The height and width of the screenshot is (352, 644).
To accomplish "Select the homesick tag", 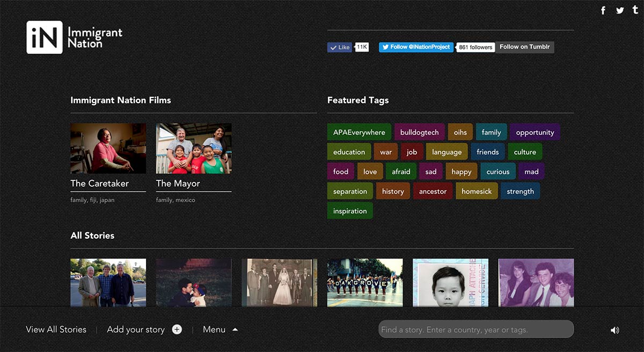I will coord(477,192).
